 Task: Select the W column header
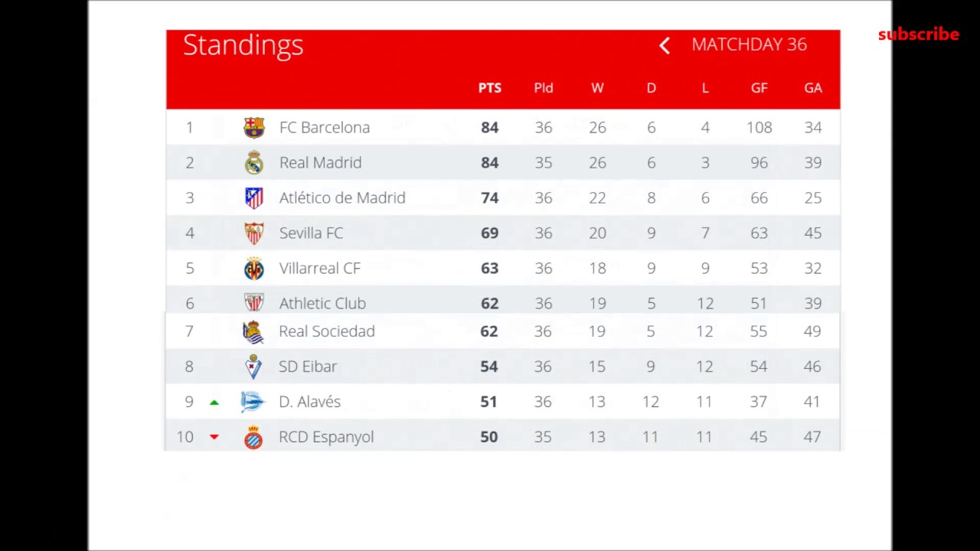coord(597,88)
